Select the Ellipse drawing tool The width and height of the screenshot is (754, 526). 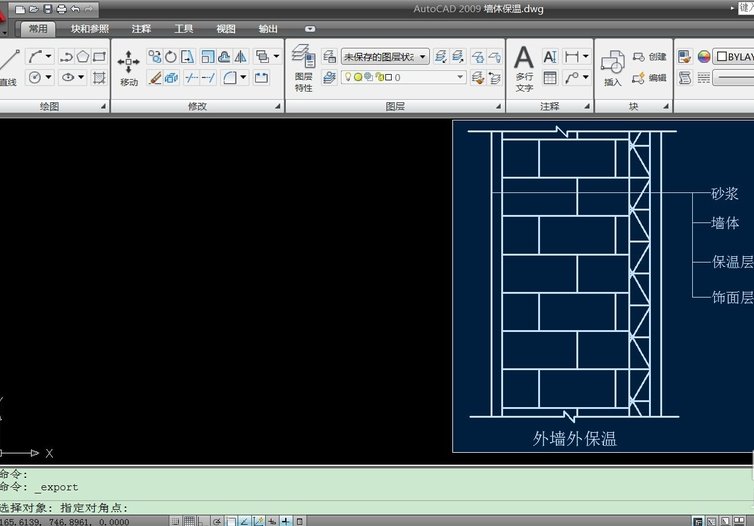(68, 77)
